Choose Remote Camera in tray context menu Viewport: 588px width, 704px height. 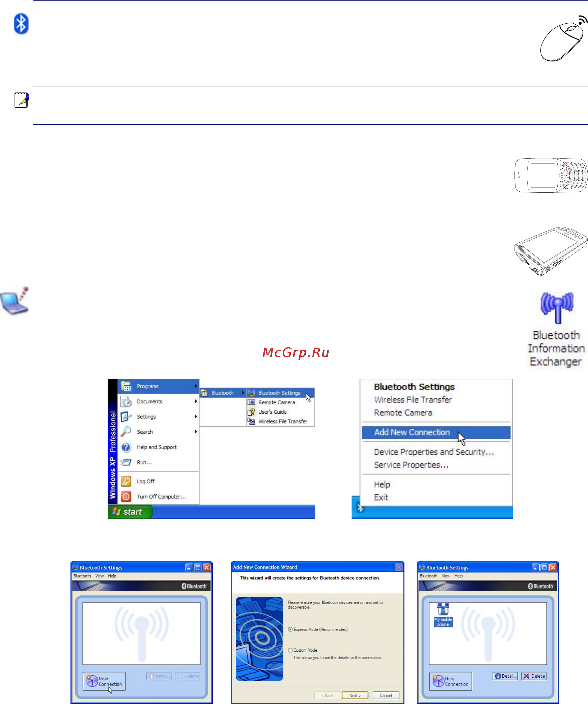[403, 413]
